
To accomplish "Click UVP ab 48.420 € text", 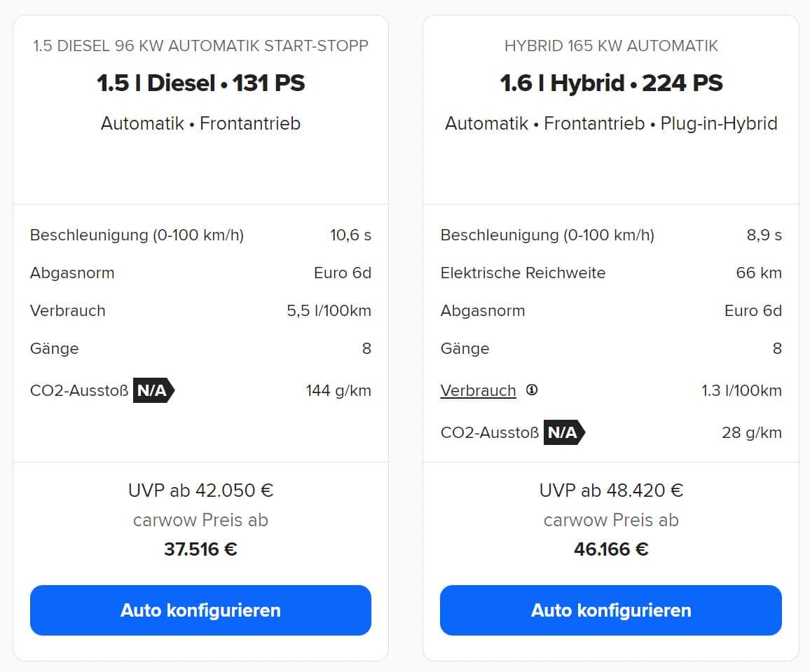I will [611, 491].
